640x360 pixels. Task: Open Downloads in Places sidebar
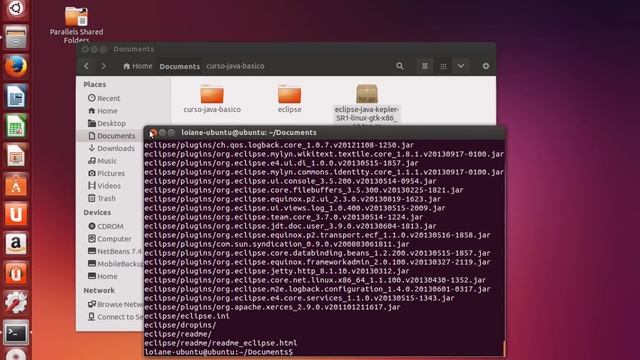click(x=111, y=148)
